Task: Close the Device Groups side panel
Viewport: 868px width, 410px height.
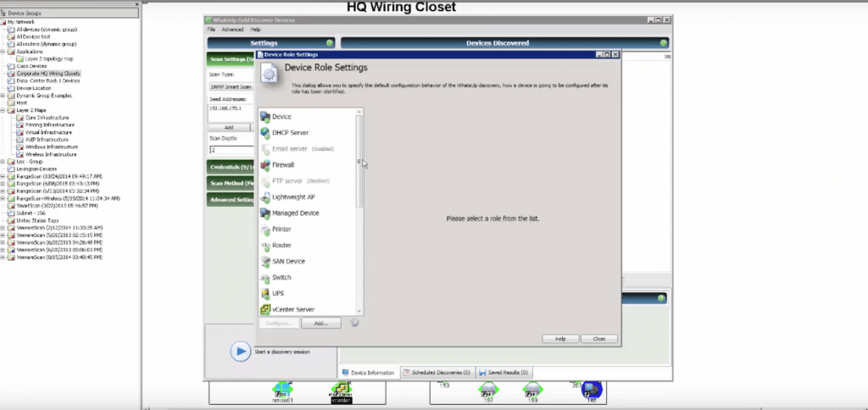Action: (136, 4)
